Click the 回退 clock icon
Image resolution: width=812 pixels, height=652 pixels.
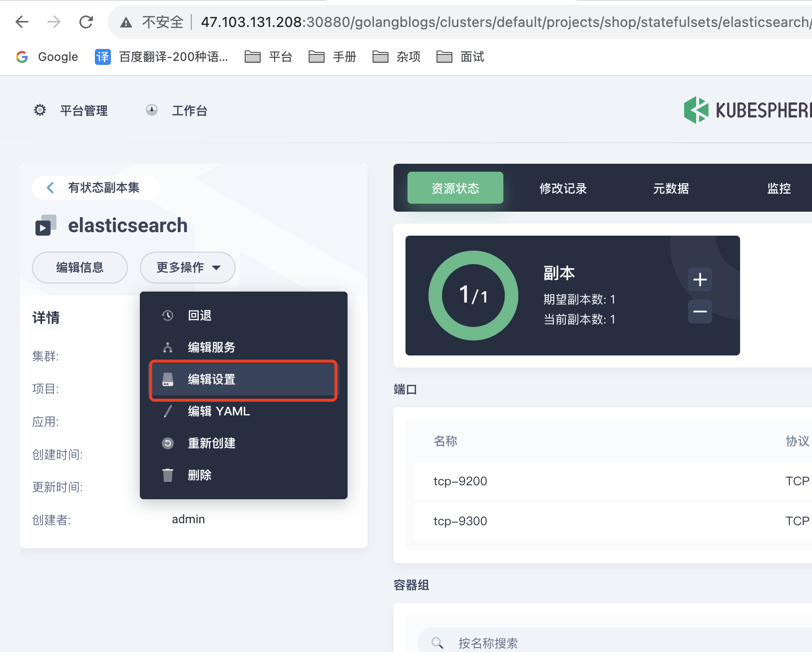point(168,316)
